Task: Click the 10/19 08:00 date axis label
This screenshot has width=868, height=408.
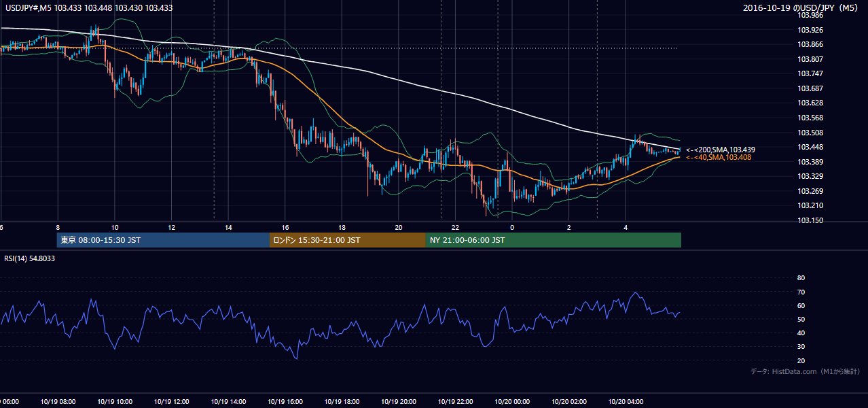Action: (x=58, y=402)
